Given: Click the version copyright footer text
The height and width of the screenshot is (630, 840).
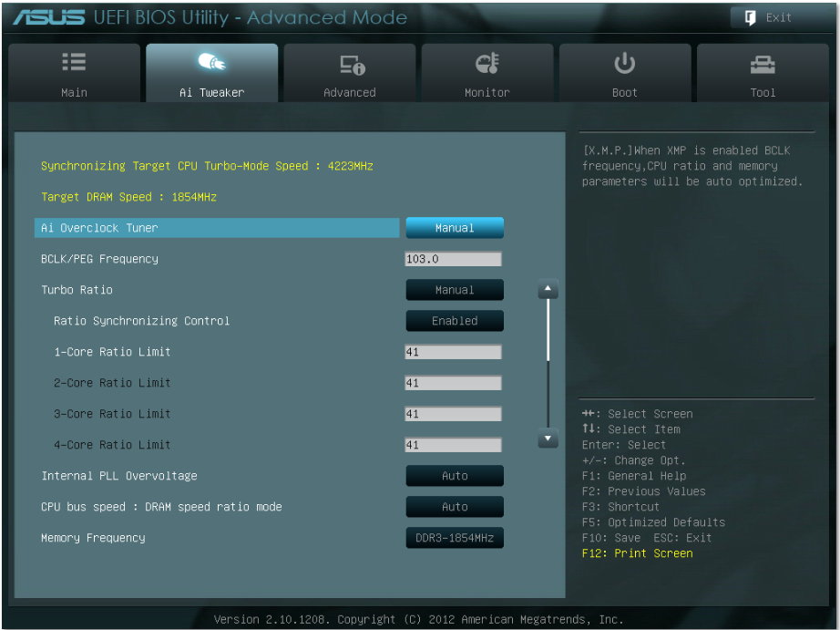Looking at the screenshot, I should (x=419, y=620).
